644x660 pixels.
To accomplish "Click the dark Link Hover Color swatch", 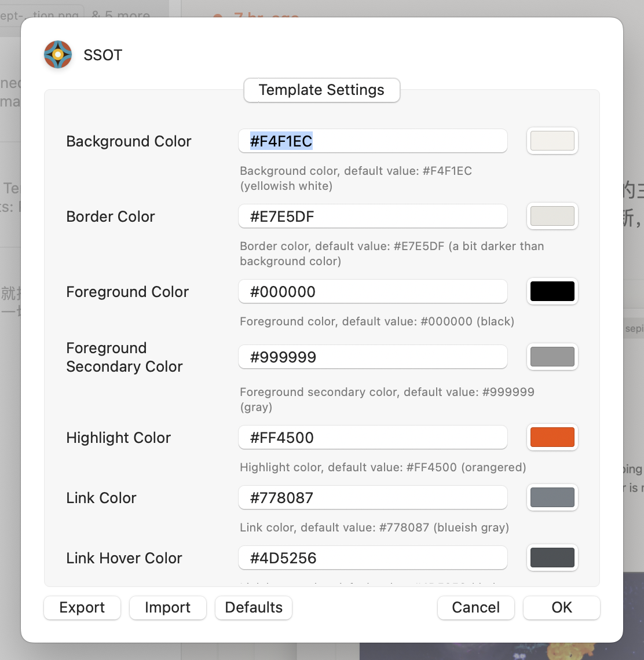I will [552, 558].
